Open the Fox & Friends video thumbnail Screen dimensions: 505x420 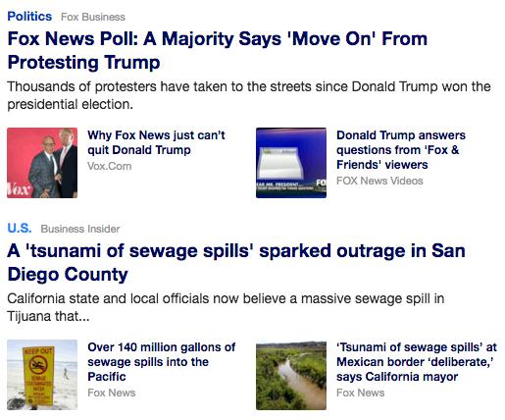pyautogui.click(x=291, y=163)
